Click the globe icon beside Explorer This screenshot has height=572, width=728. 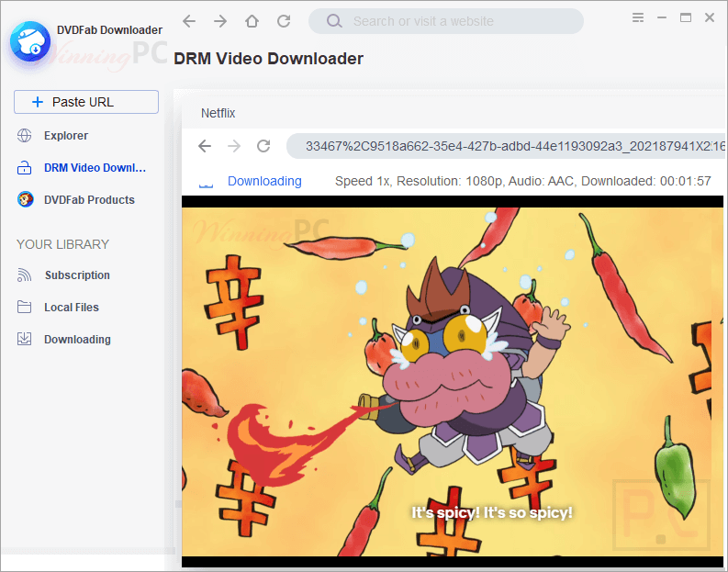click(x=24, y=136)
